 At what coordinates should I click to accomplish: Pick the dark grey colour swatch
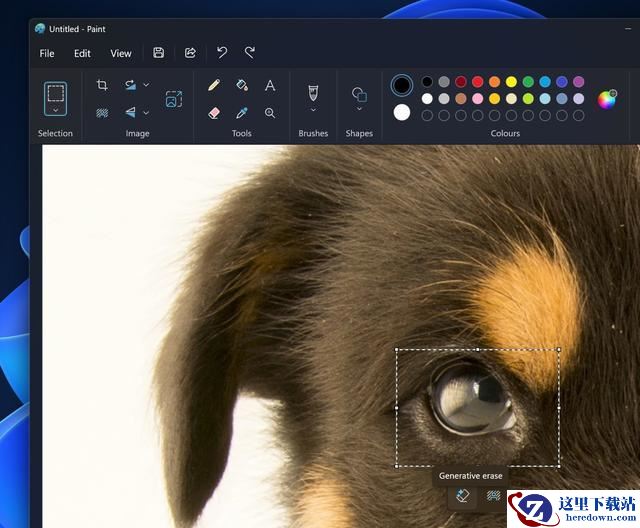tap(444, 82)
